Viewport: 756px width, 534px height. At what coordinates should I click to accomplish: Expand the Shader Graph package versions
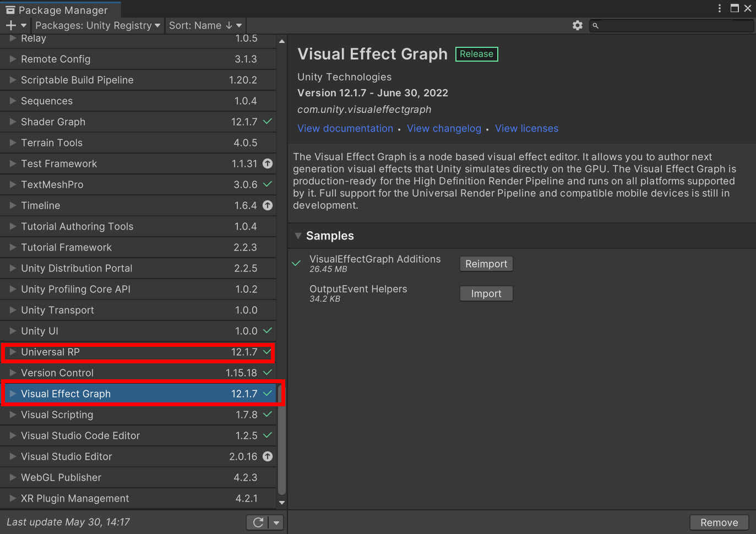[13, 122]
